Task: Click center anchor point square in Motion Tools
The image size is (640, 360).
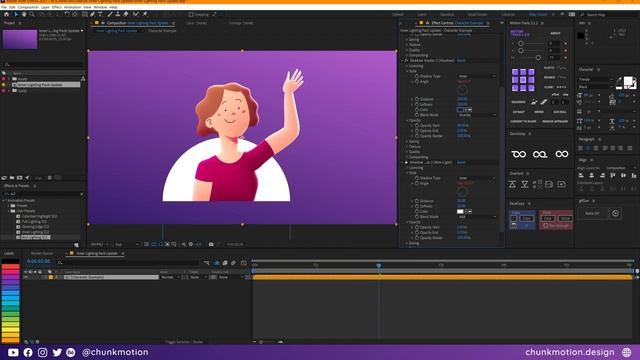Action: pos(523,80)
